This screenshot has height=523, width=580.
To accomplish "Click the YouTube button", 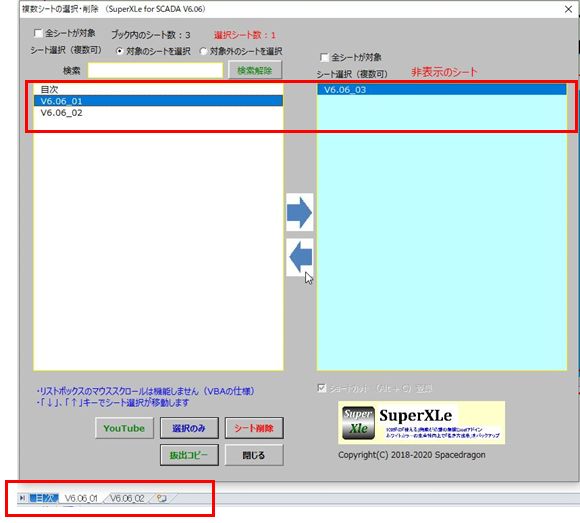I will [x=124, y=428].
